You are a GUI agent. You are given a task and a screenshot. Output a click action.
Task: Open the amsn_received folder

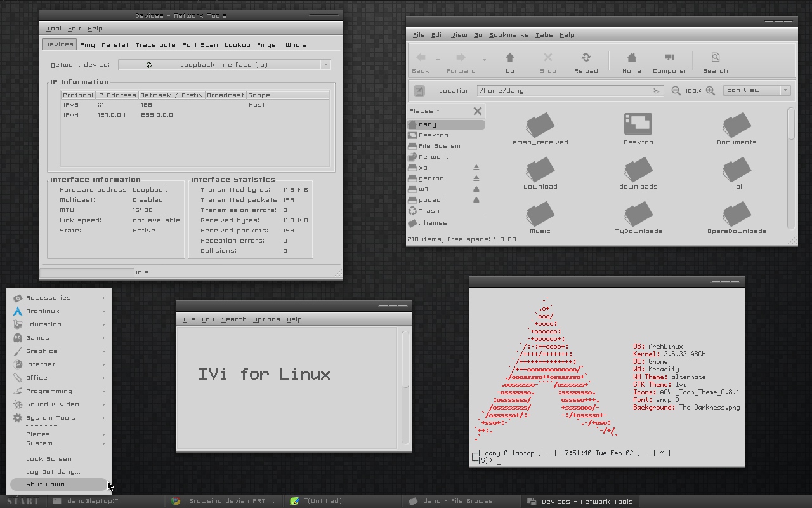(x=540, y=129)
